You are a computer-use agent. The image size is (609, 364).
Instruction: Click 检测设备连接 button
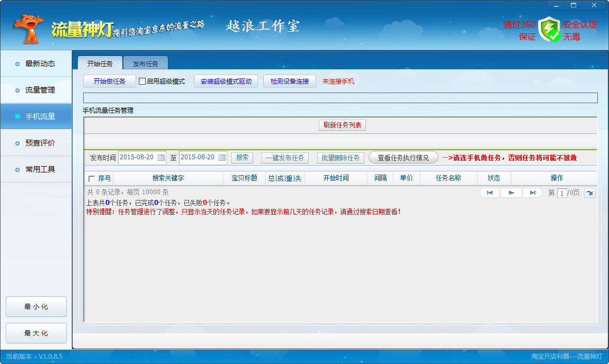[290, 81]
